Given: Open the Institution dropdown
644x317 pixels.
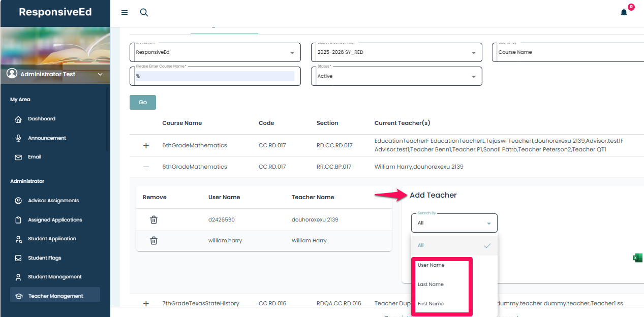Looking at the screenshot, I should click(215, 52).
